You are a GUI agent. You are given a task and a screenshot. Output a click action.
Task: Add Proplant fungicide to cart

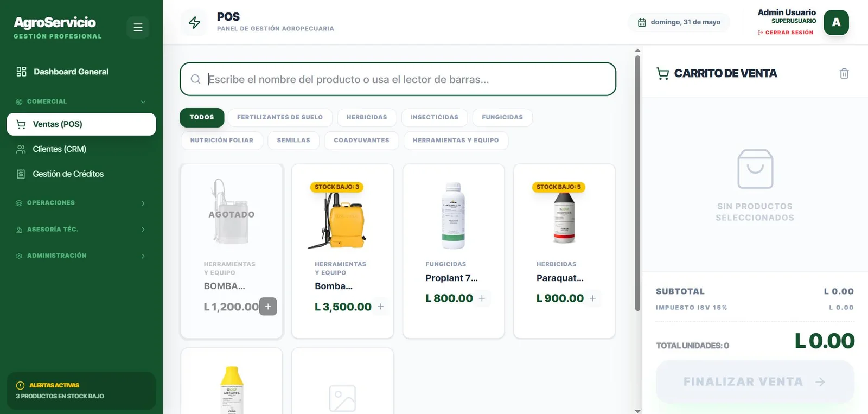[x=482, y=298]
